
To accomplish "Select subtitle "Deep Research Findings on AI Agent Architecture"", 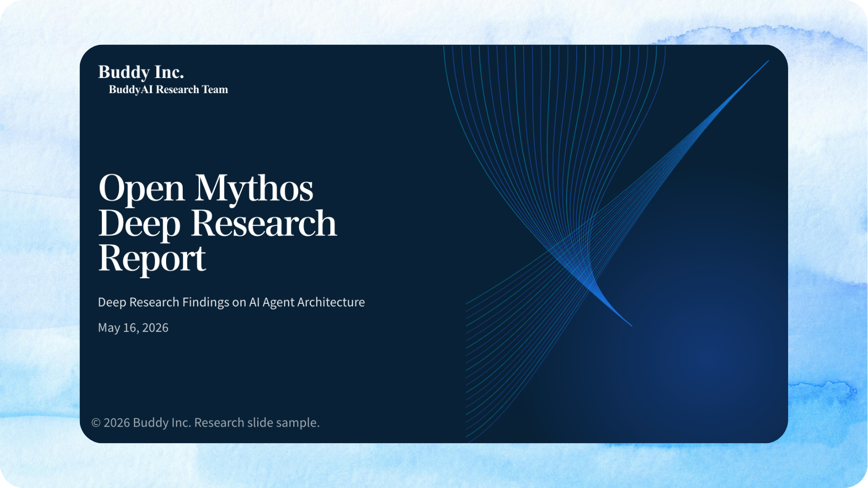I will (231, 302).
